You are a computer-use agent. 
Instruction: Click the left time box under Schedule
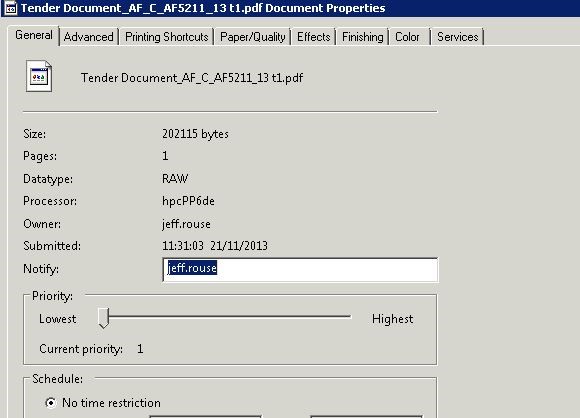(x=205, y=417)
